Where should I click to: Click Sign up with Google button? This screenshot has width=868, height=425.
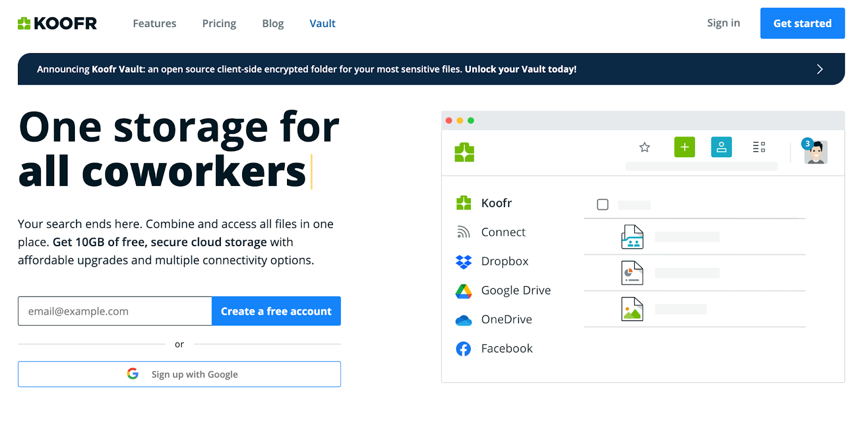click(x=179, y=374)
